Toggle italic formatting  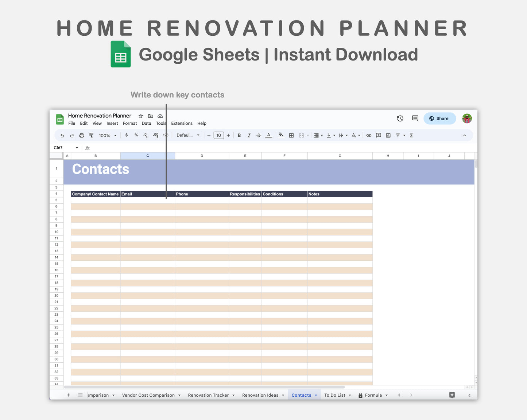249,135
